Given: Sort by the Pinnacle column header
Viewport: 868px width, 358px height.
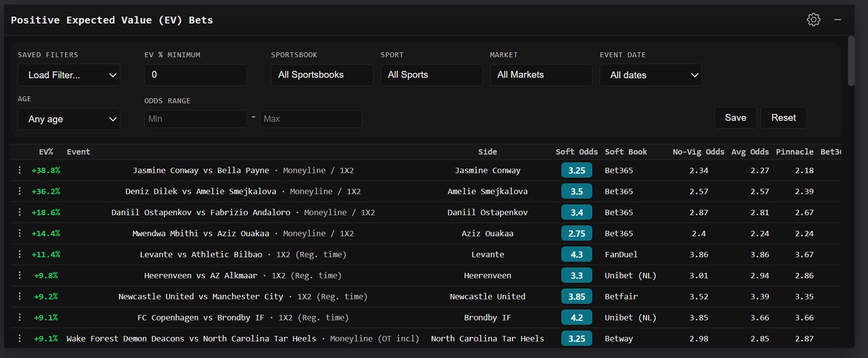Looking at the screenshot, I should [x=795, y=152].
